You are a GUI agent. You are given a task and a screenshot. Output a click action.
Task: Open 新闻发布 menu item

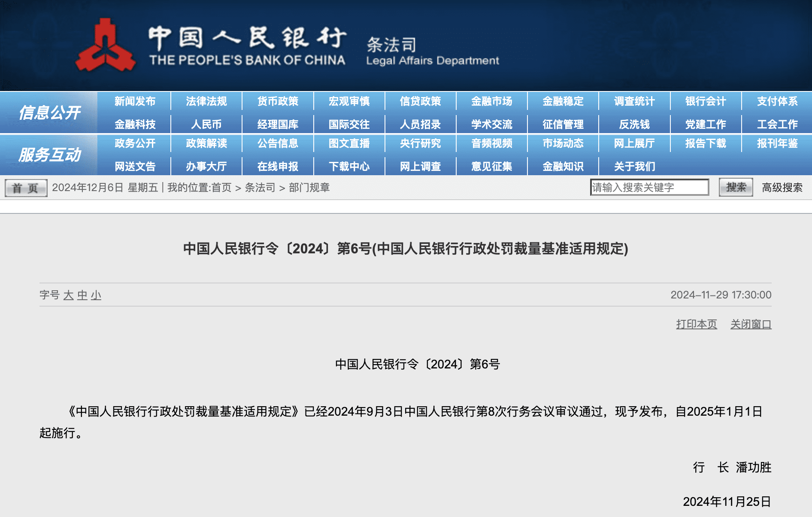click(x=135, y=101)
